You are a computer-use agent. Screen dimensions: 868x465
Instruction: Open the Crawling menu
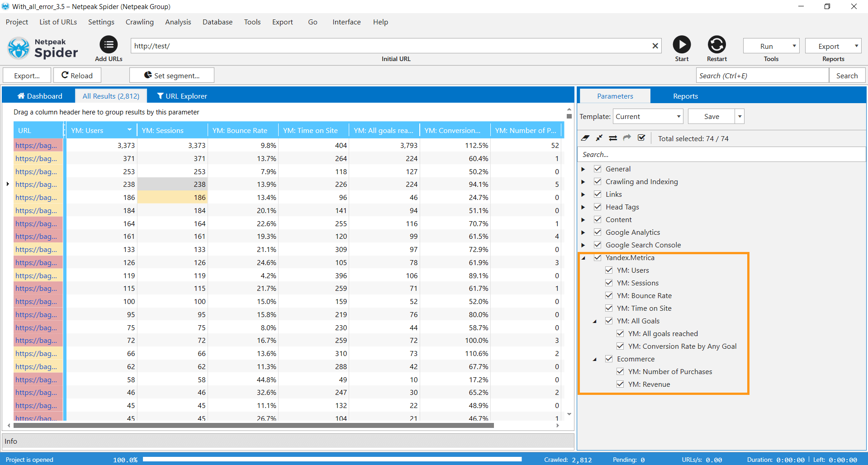point(139,22)
